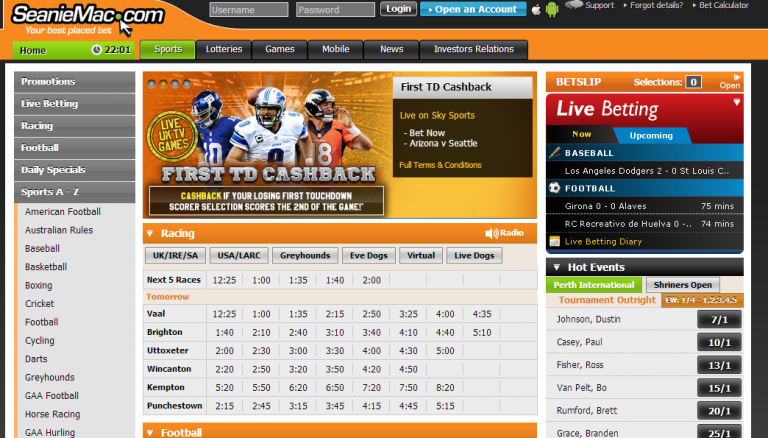The height and width of the screenshot is (438, 768).
Task: Collapse the Hot Events panel arrow
Action: click(x=555, y=267)
